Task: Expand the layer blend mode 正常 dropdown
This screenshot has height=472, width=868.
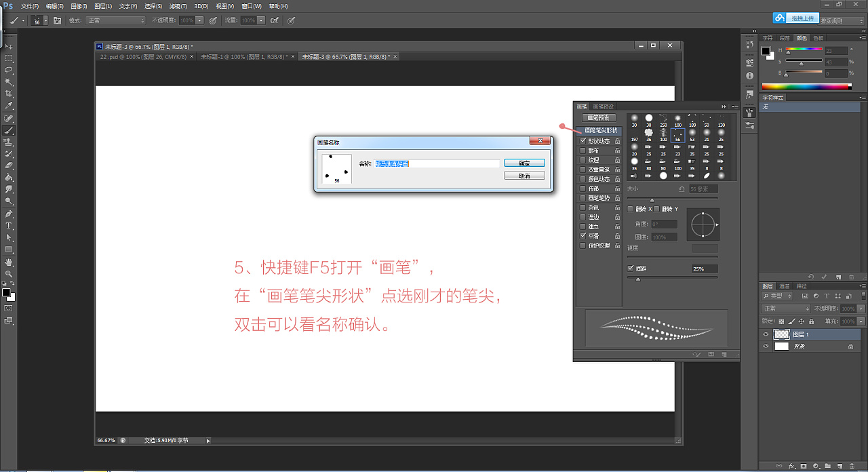Action: [x=786, y=309]
